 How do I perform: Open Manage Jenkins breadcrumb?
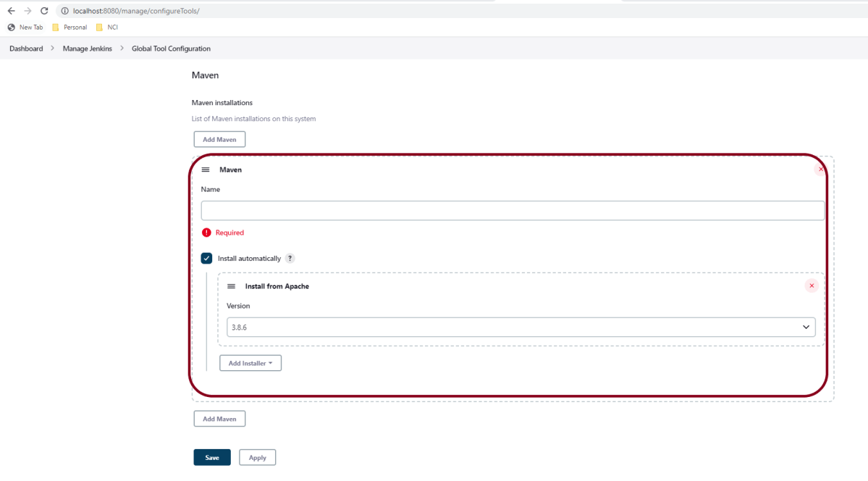pos(87,49)
